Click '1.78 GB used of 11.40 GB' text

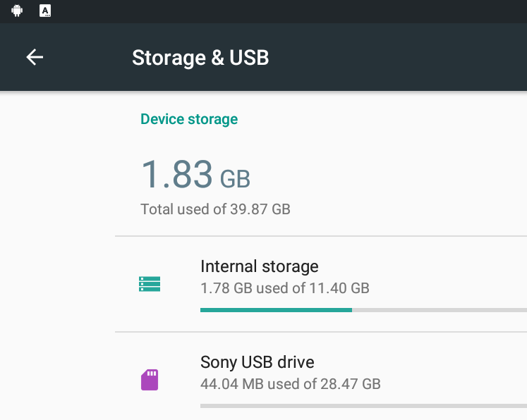285,288
